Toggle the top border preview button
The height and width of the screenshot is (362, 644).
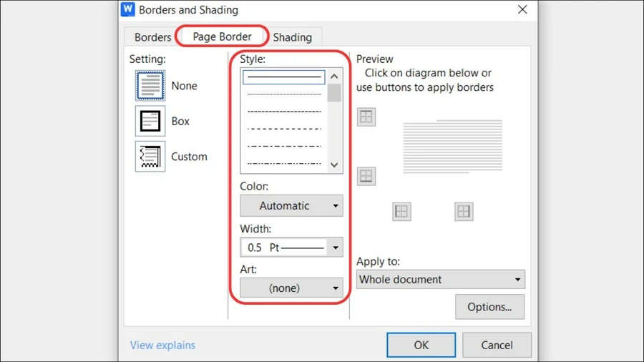click(x=366, y=117)
